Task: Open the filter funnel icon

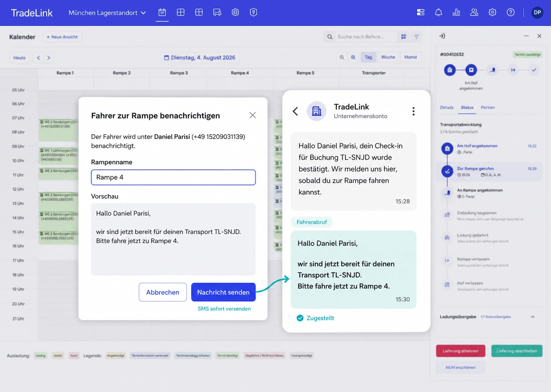Action: pyautogui.click(x=416, y=37)
